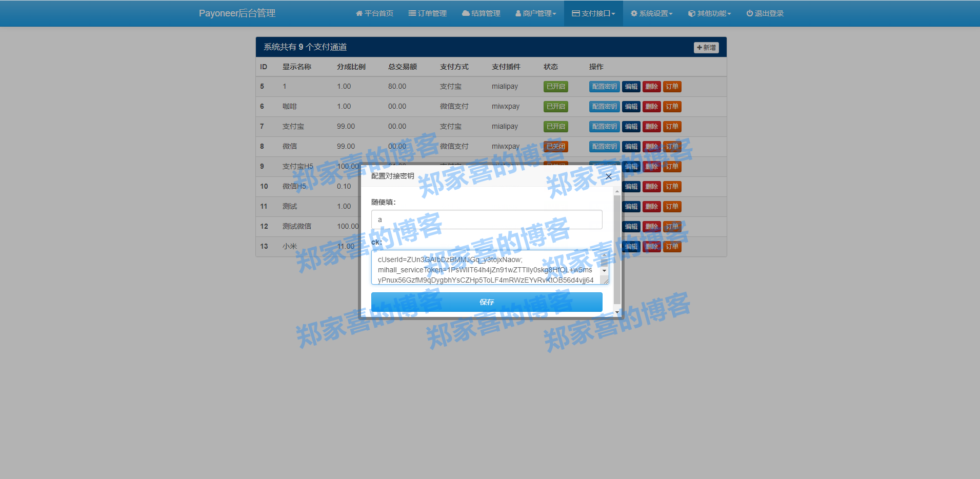The height and width of the screenshot is (479, 980).
Task: Toggle 已关闭 status for channel ID 8
Action: 555,147
